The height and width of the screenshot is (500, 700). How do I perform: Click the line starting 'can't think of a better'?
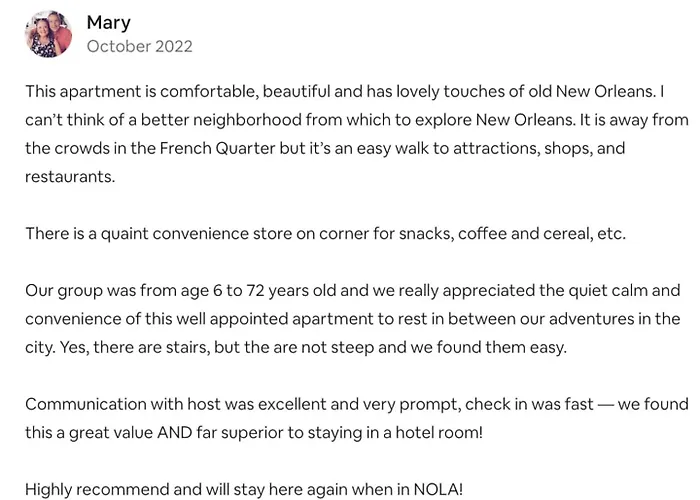[x=357, y=120]
